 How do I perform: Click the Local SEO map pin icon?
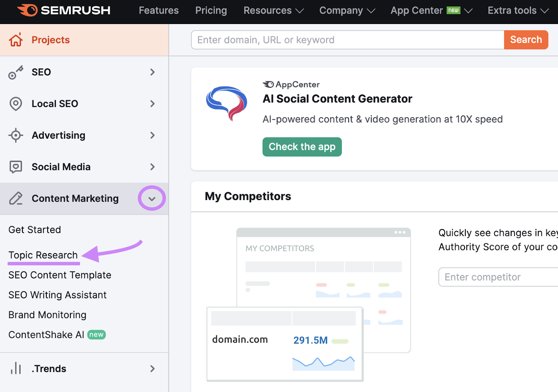[x=16, y=104]
